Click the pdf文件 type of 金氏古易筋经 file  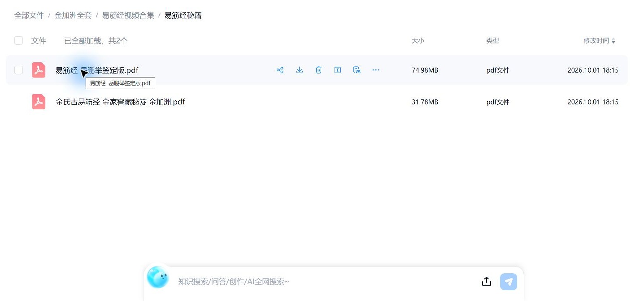pos(498,102)
